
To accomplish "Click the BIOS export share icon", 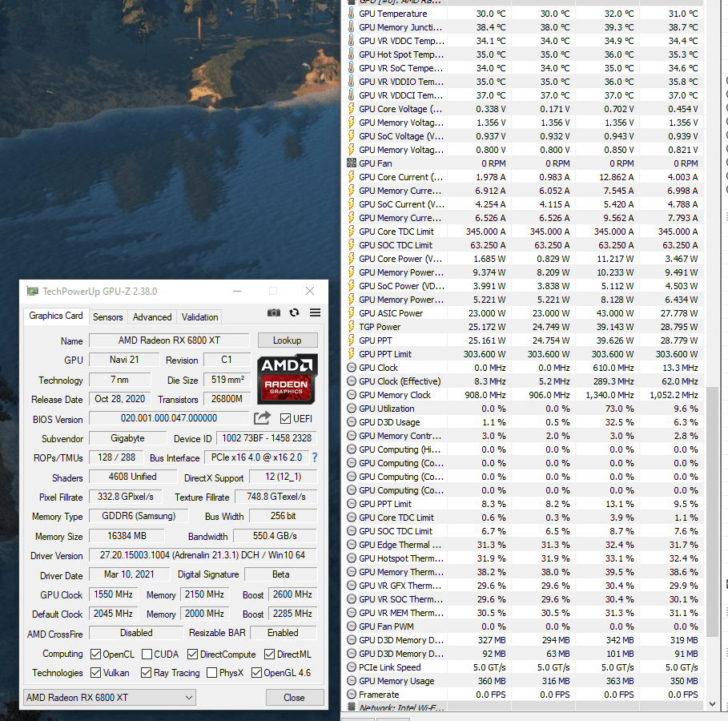I will (262, 418).
